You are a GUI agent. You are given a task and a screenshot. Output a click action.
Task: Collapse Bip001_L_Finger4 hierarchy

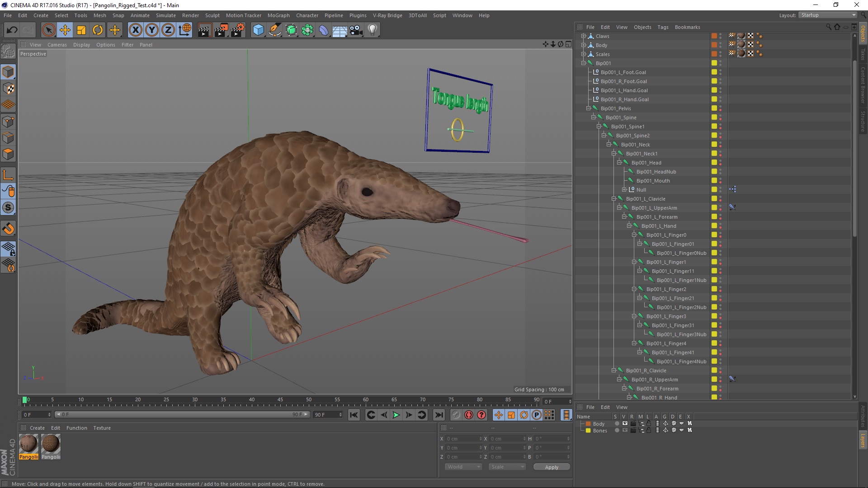click(x=634, y=343)
